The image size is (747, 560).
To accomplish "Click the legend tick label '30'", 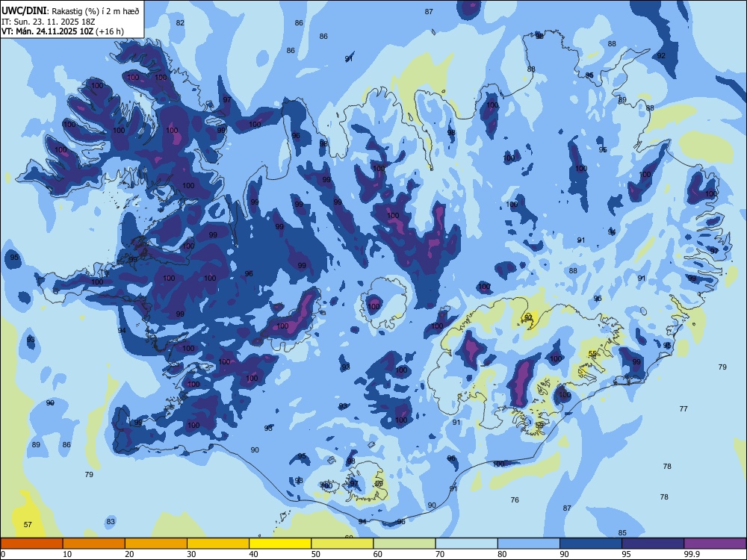I will point(191,554).
